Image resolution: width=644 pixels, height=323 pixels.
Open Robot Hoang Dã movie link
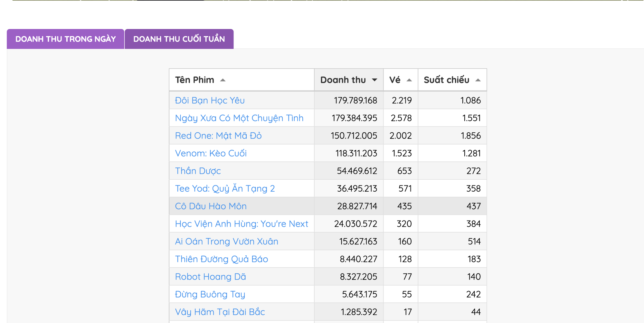211,277
